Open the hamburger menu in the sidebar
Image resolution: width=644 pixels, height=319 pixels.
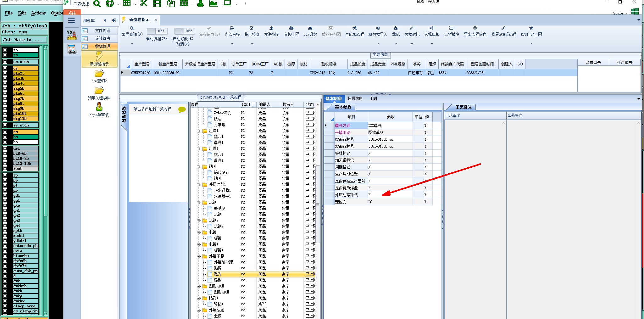72,20
